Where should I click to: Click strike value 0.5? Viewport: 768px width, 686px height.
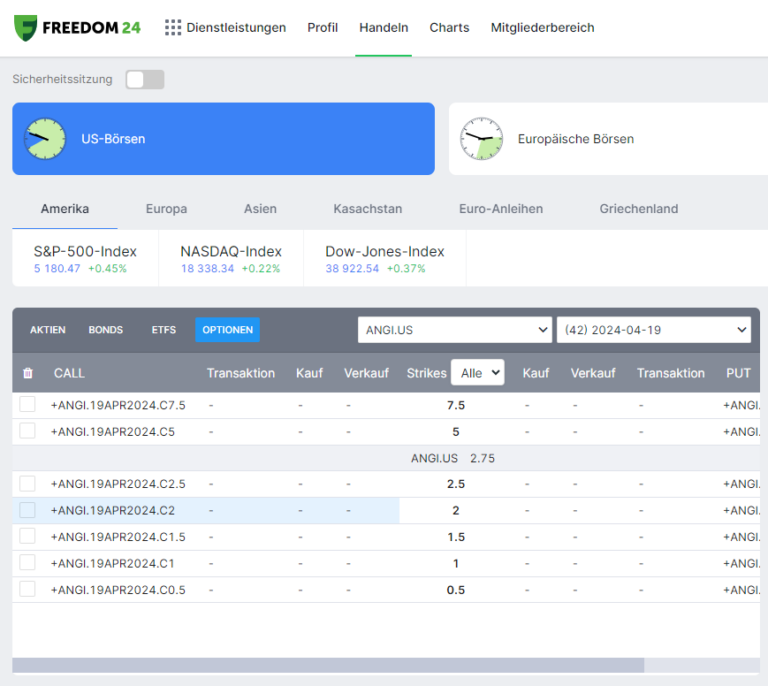pyautogui.click(x=456, y=590)
